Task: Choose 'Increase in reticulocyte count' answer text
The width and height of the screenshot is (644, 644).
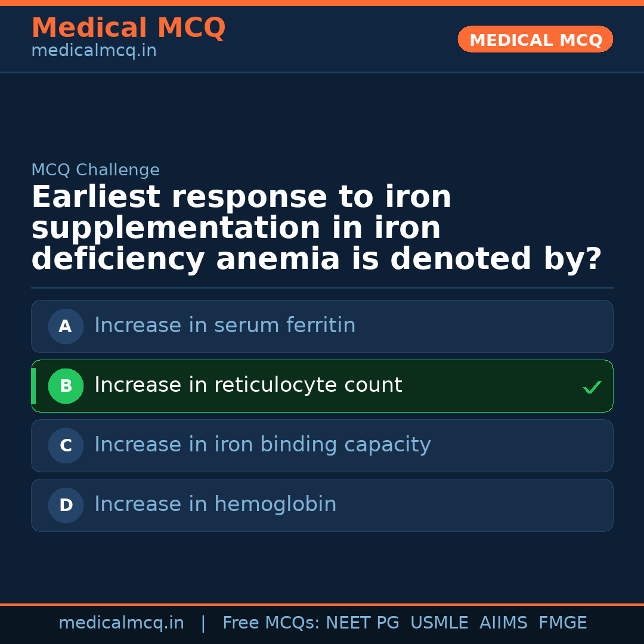Action: click(x=248, y=385)
